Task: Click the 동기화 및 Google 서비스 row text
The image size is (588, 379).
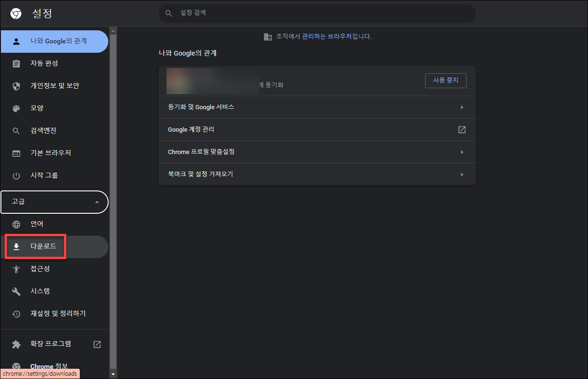Action: (x=201, y=107)
